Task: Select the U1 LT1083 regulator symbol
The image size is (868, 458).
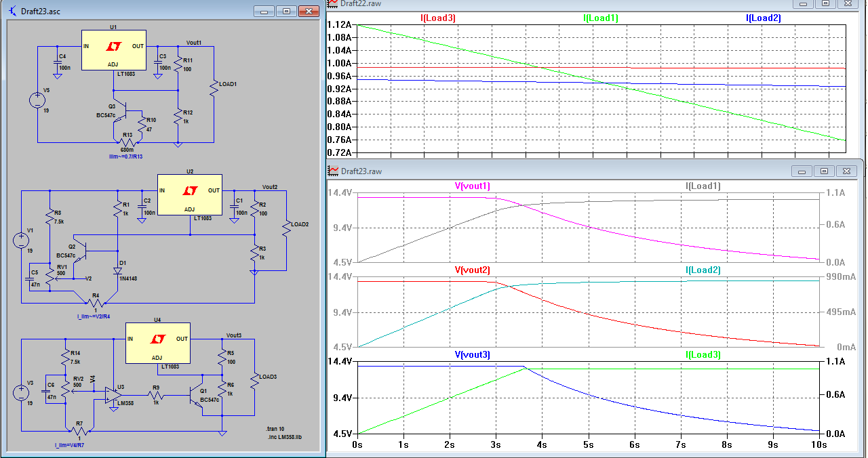Action: pos(113,49)
